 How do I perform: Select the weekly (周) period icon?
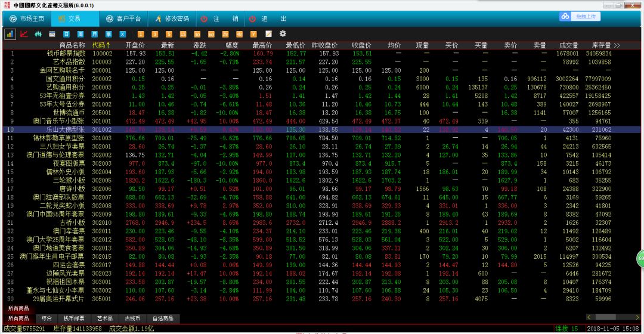coord(80,34)
